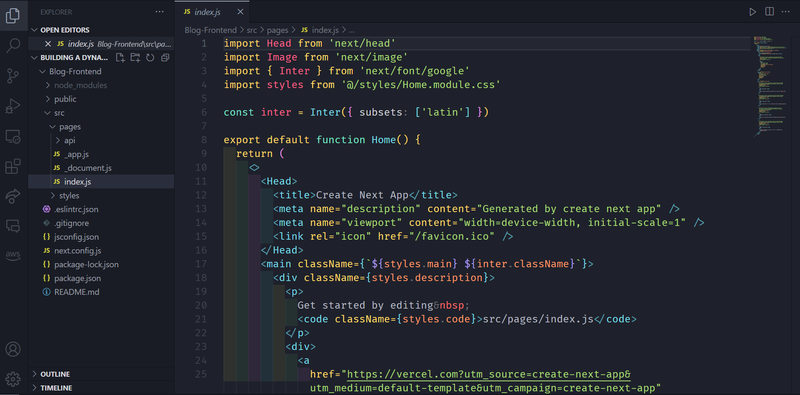This screenshot has width=800, height=395.
Task: Open the Search view icon
Action: coord(13,46)
